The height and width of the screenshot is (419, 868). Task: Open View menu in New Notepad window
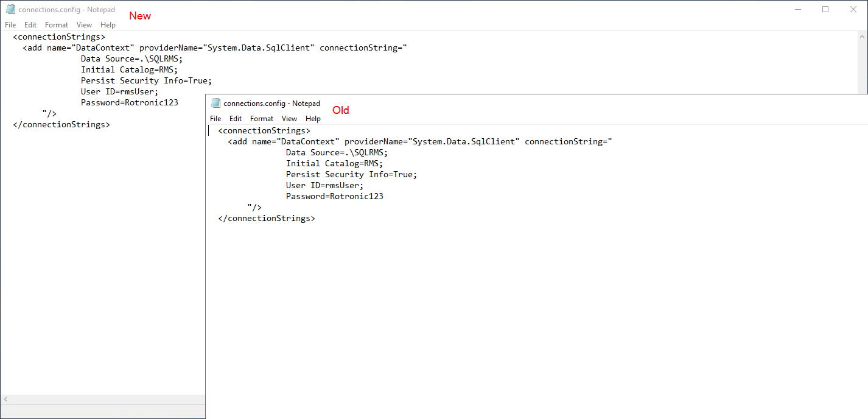coord(85,25)
